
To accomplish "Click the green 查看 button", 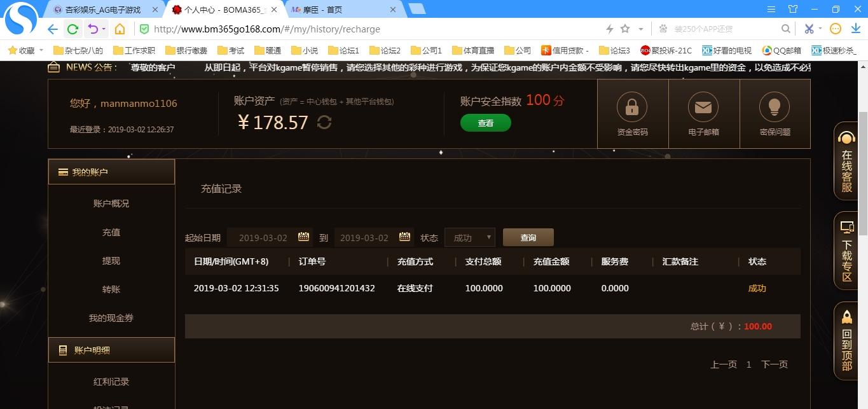I will pos(486,123).
